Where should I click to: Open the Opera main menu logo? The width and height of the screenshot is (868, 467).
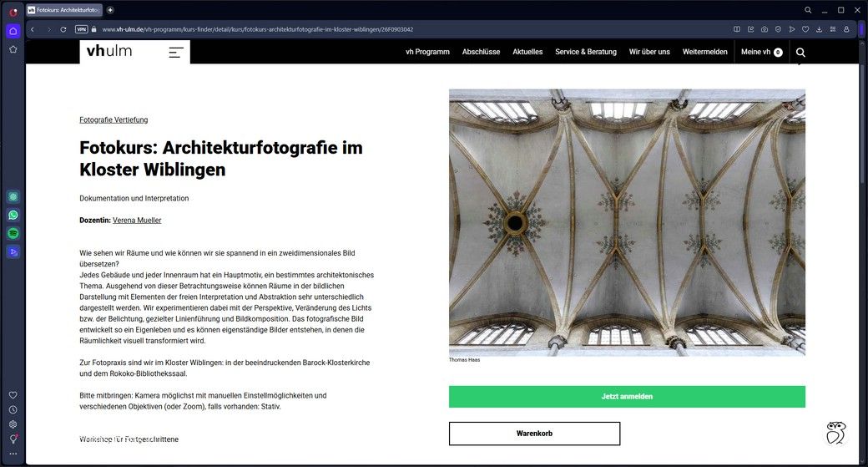[x=13, y=12]
